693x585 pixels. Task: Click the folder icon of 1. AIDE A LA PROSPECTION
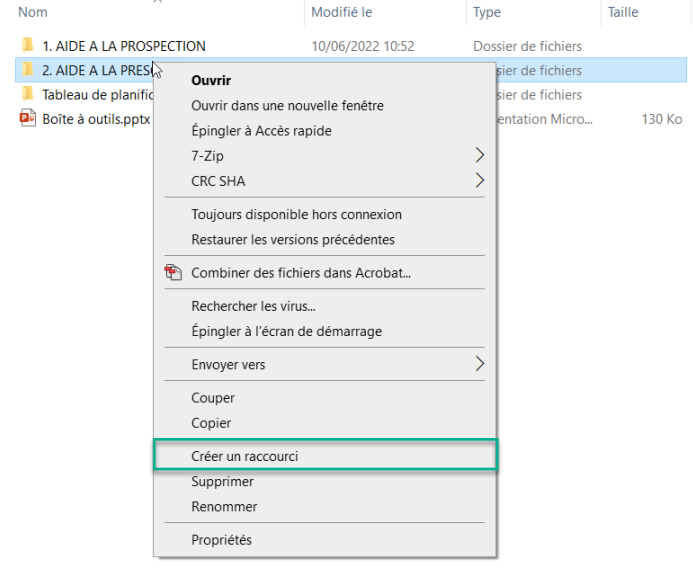tap(27, 46)
